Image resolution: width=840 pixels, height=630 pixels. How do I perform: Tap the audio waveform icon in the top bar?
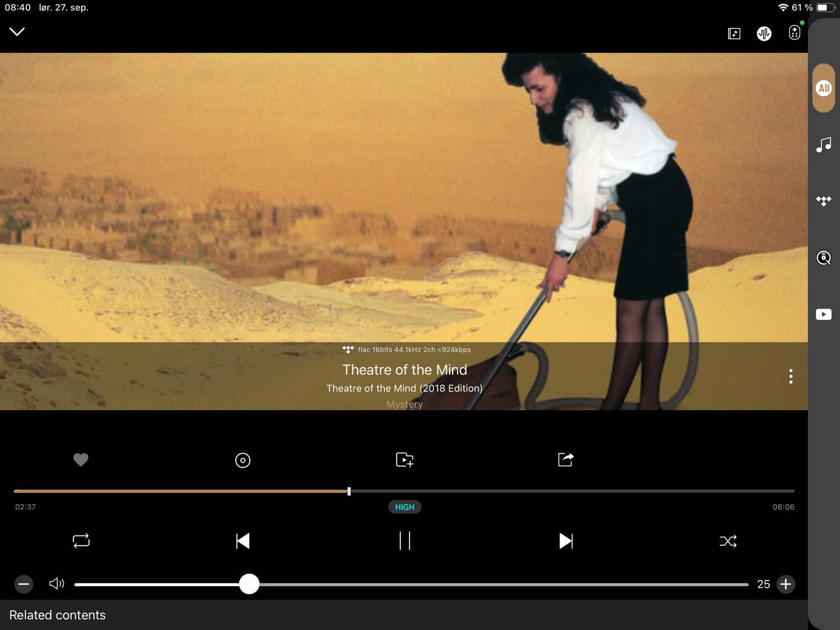point(764,34)
